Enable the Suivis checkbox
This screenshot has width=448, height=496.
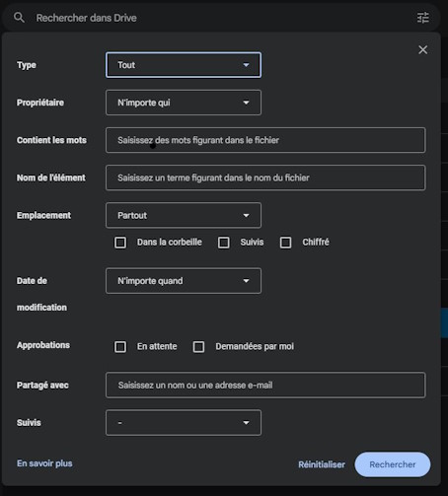pos(224,243)
